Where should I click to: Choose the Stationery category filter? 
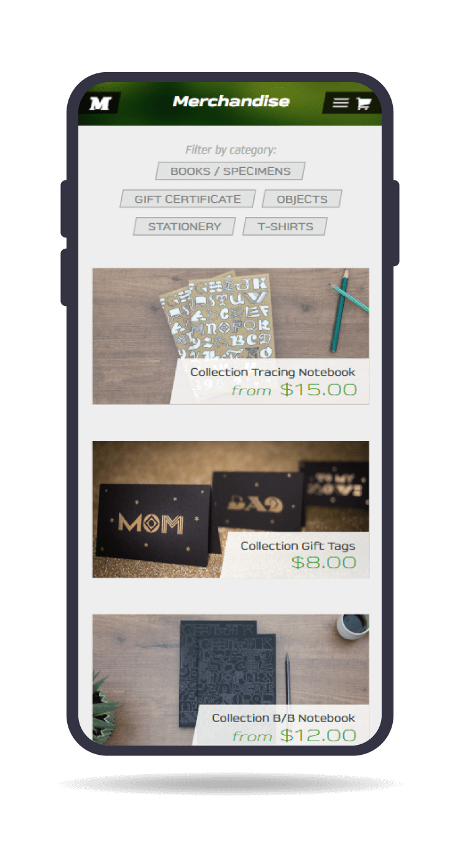point(185,226)
